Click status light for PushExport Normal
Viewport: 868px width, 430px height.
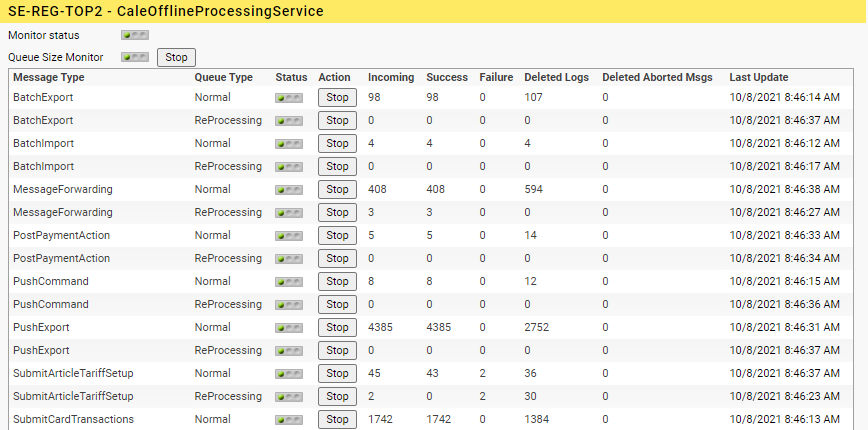coord(289,328)
